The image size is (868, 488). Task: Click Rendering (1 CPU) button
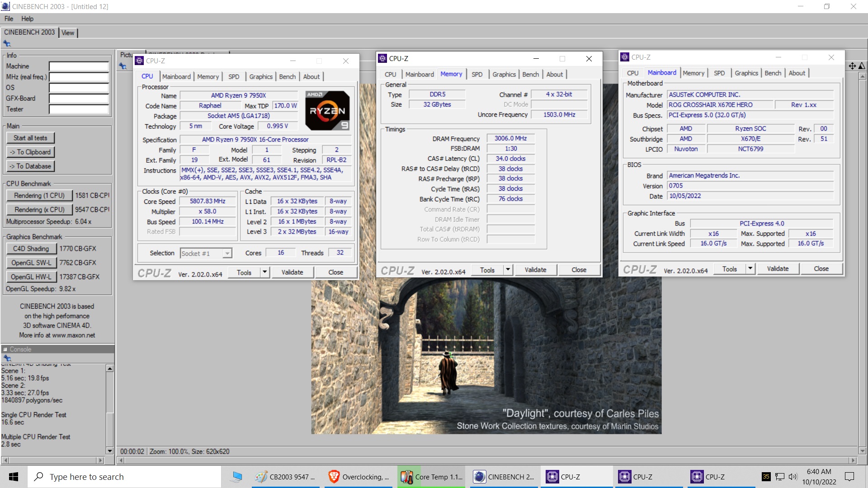pos(39,195)
